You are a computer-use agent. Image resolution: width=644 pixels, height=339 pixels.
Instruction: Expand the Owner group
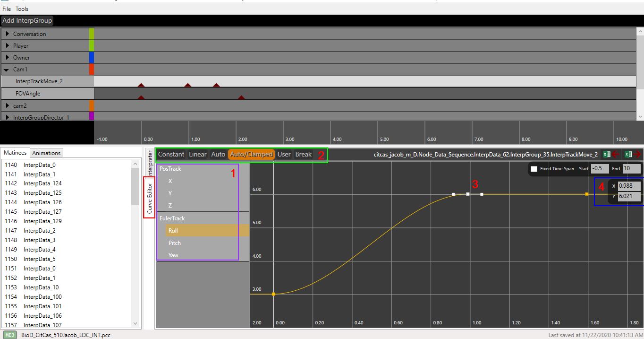coord(7,58)
